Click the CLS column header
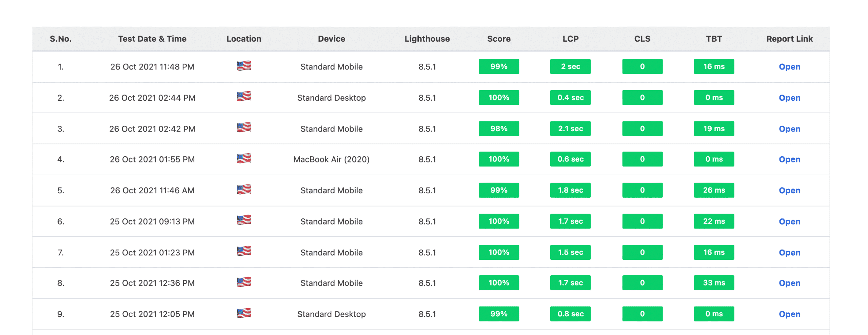Screen dimensions: 868x335 (642, 39)
